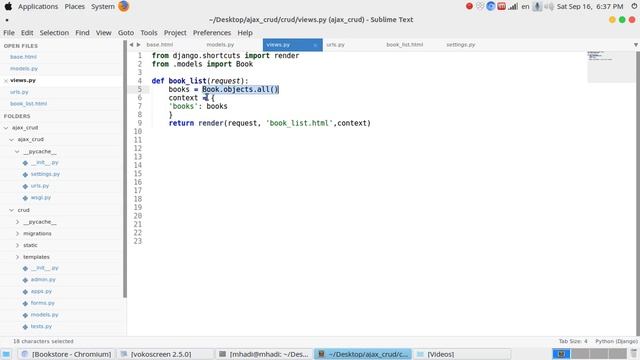Change Tab Size: 4 in status bar
Screen dimensions: 640x360
tap(573, 341)
